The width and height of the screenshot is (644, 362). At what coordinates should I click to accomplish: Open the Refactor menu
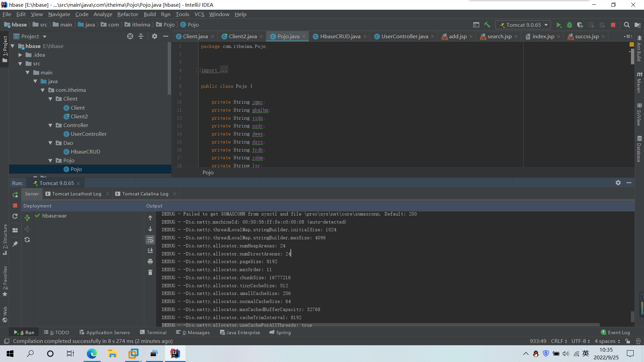127,14
